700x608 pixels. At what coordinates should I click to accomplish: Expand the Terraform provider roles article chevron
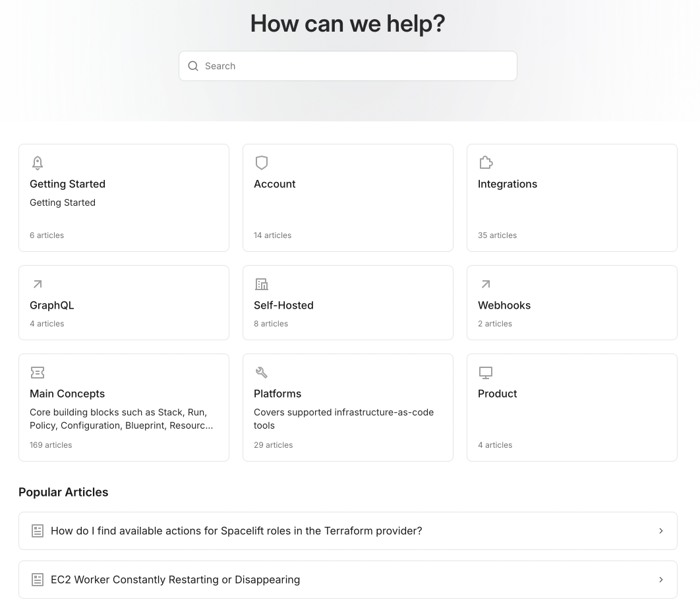pyautogui.click(x=661, y=531)
